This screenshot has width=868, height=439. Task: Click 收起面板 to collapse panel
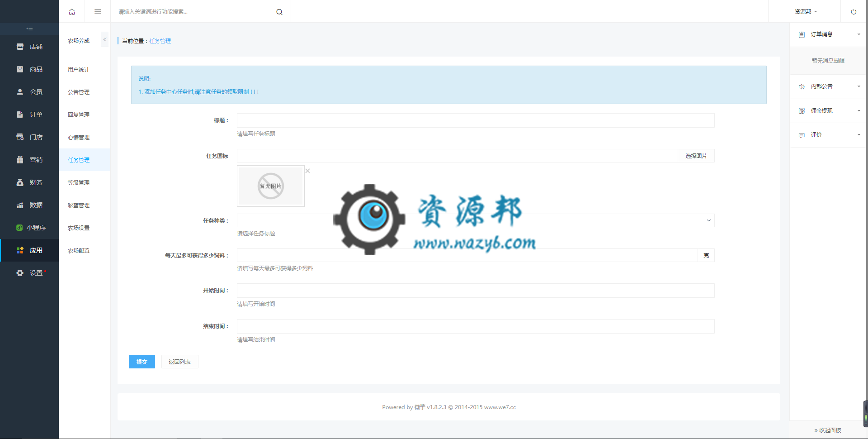[x=828, y=430]
